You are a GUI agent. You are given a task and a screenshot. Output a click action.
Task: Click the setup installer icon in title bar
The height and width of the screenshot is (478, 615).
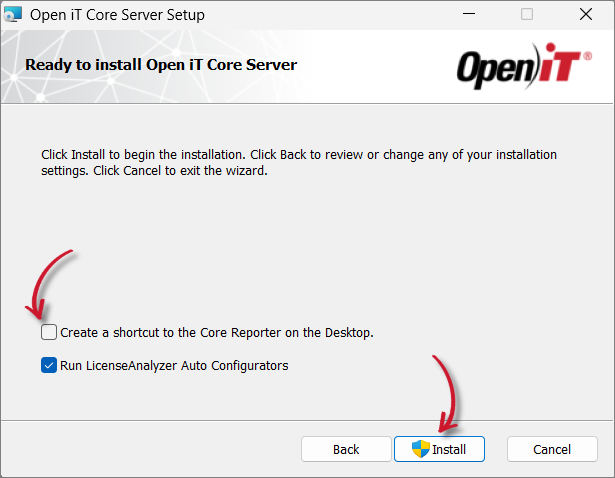click(x=13, y=15)
